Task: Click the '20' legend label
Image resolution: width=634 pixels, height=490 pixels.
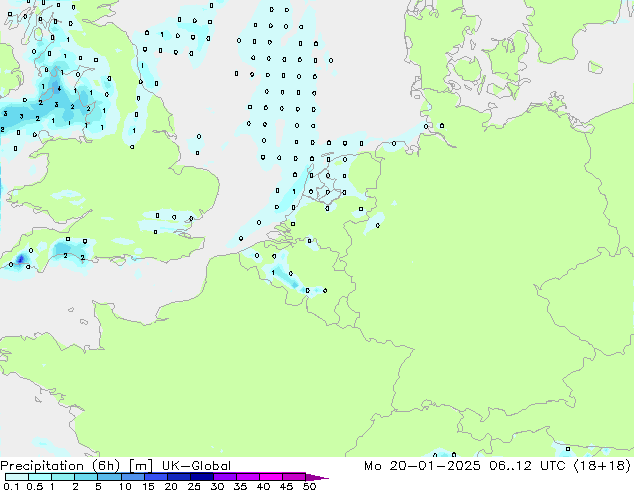Action: (171, 486)
